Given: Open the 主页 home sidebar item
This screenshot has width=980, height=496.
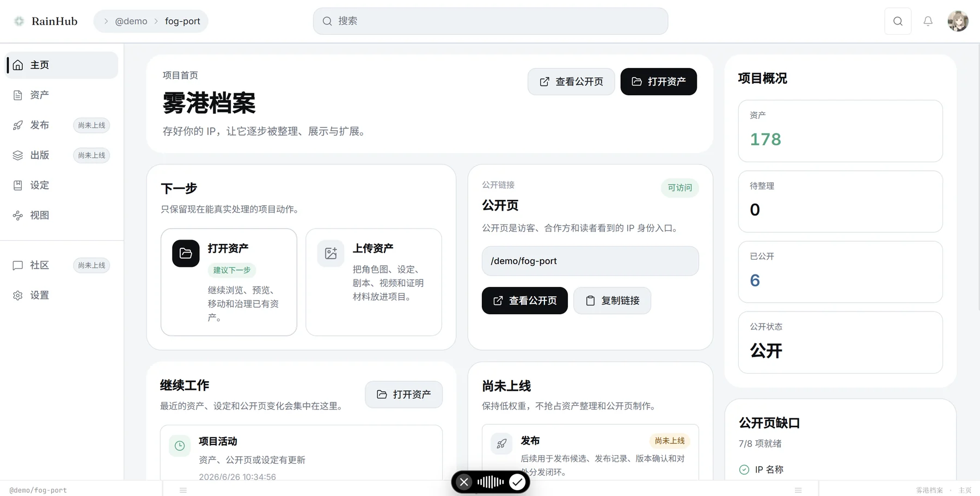Looking at the screenshot, I should click(x=62, y=65).
